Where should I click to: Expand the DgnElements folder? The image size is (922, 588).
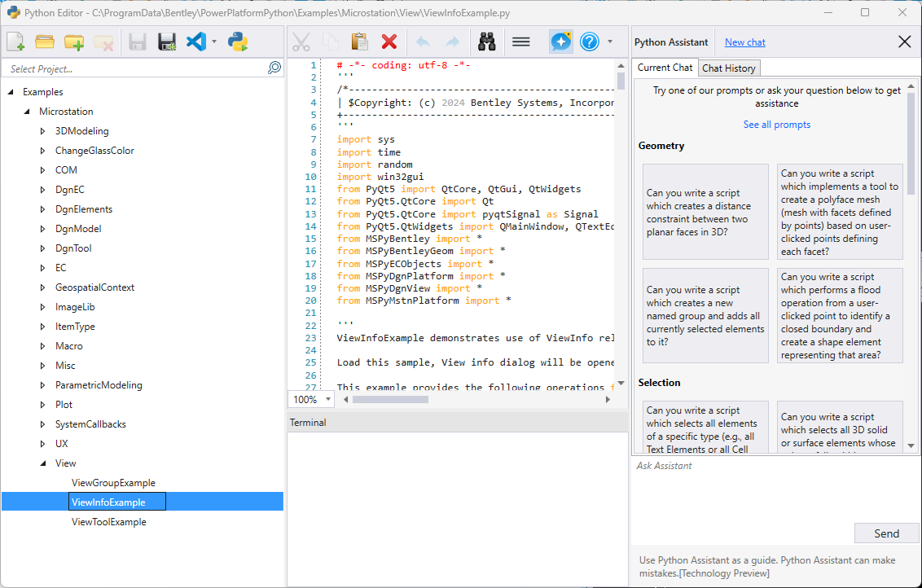pos(42,209)
